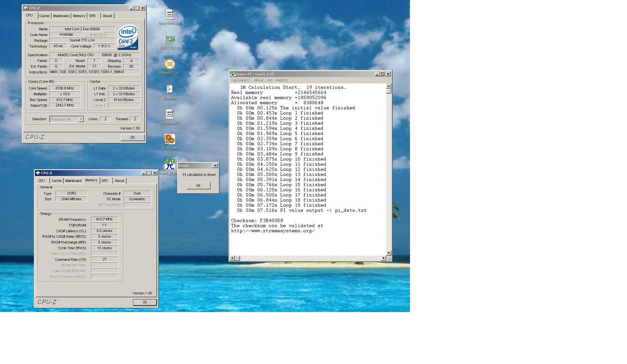Minimize the top CPU-Z window
The height and width of the screenshot is (364, 627).
[x=131, y=8]
